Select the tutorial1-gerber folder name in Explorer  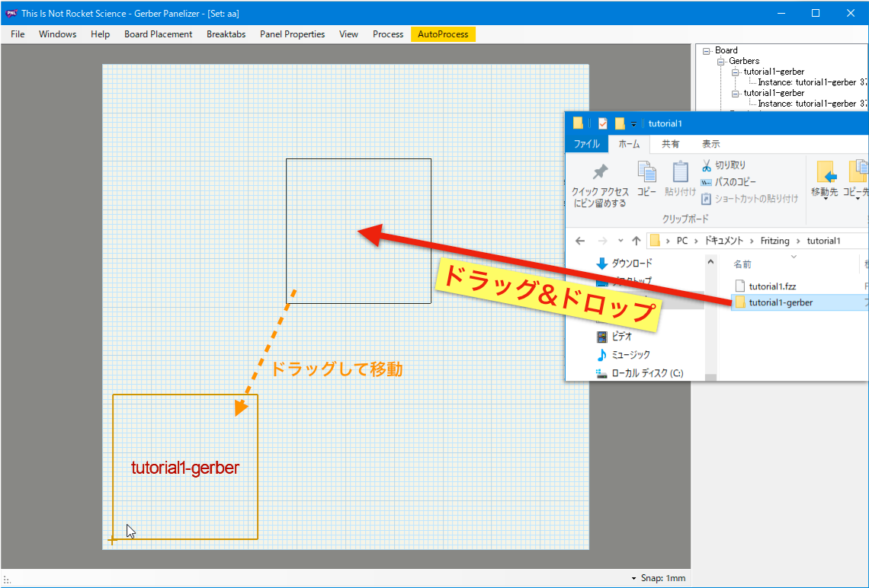point(781,302)
